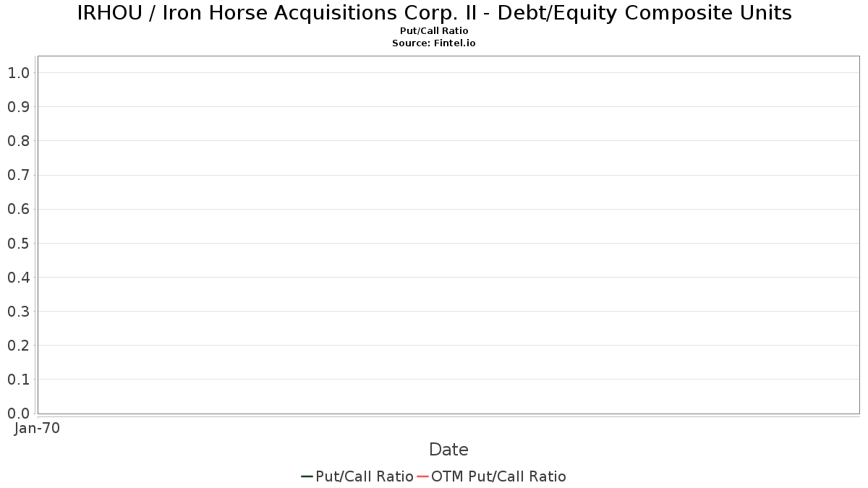The height and width of the screenshot is (488, 868).
Task: Select the Put/Call Ratio subtitle under the title
Action: (x=434, y=31)
